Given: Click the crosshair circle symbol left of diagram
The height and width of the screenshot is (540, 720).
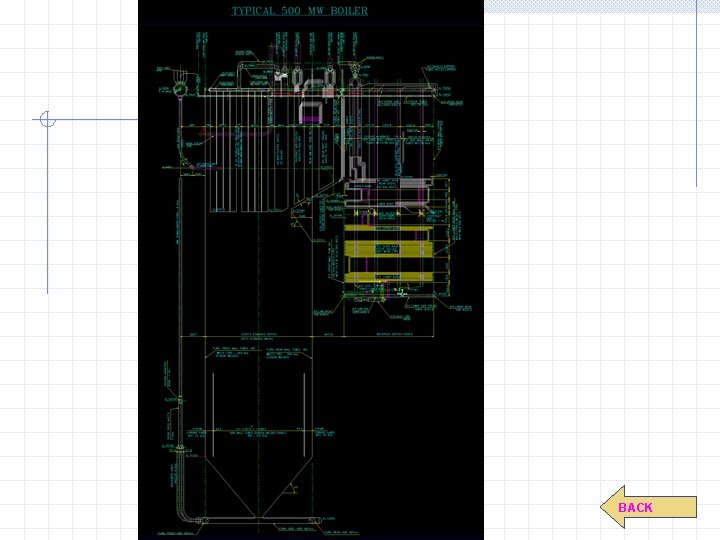Looking at the screenshot, I should point(47,119).
